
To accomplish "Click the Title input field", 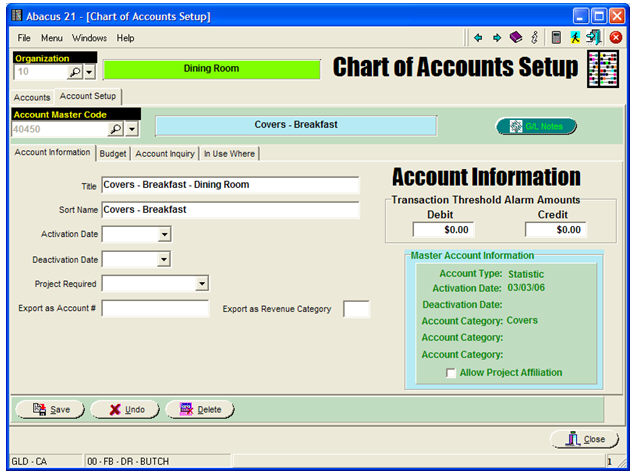I will [x=230, y=185].
